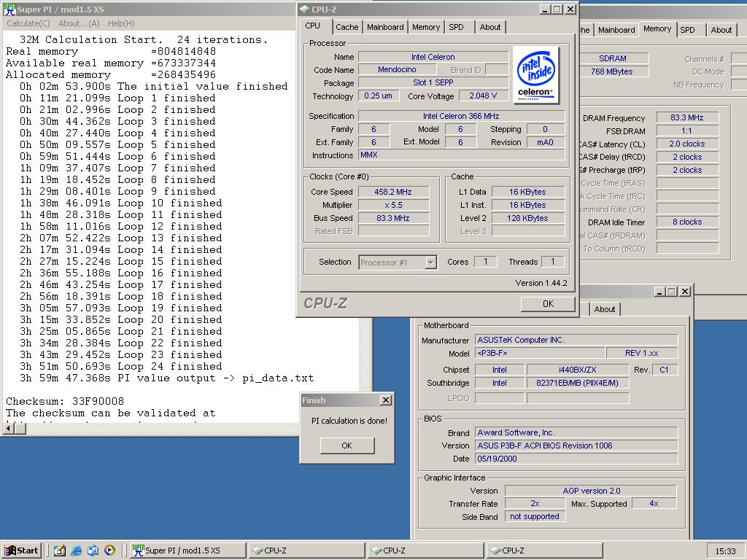Close the mainboard CPU-Z window

pos(685,292)
